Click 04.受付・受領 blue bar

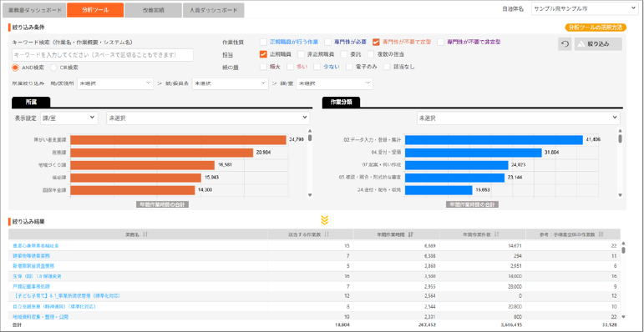tap(474, 153)
